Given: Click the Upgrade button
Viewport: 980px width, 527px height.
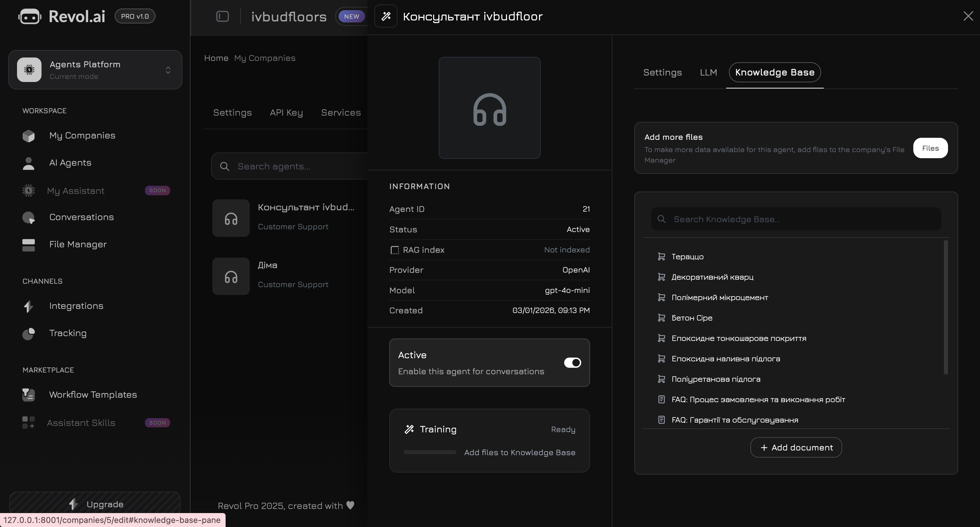Looking at the screenshot, I should pos(95,504).
